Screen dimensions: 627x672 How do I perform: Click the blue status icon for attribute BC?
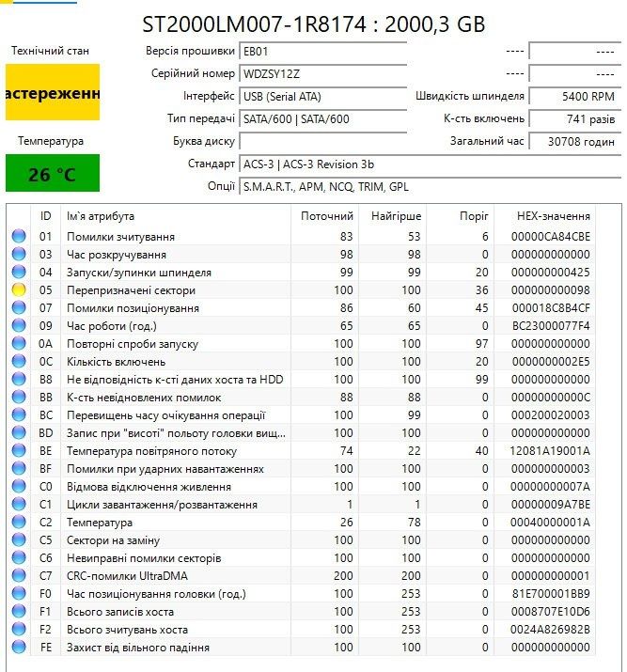pos(19,414)
